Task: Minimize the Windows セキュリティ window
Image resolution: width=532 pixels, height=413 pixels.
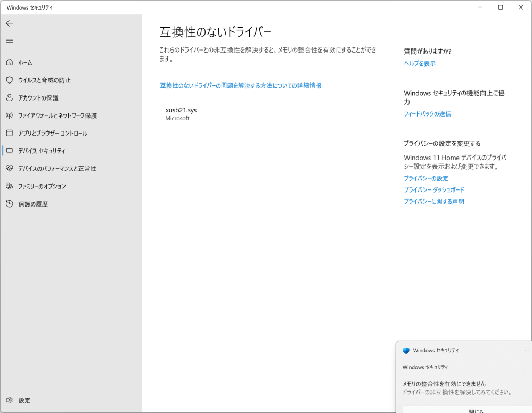Action: pos(480,7)
